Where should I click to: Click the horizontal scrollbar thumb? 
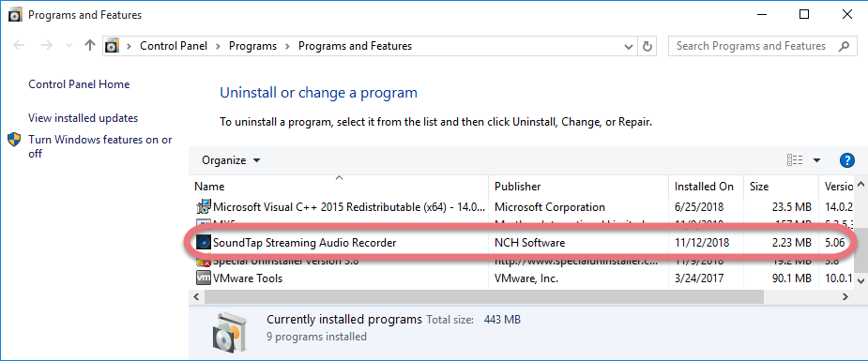click(x=483, y=297)
